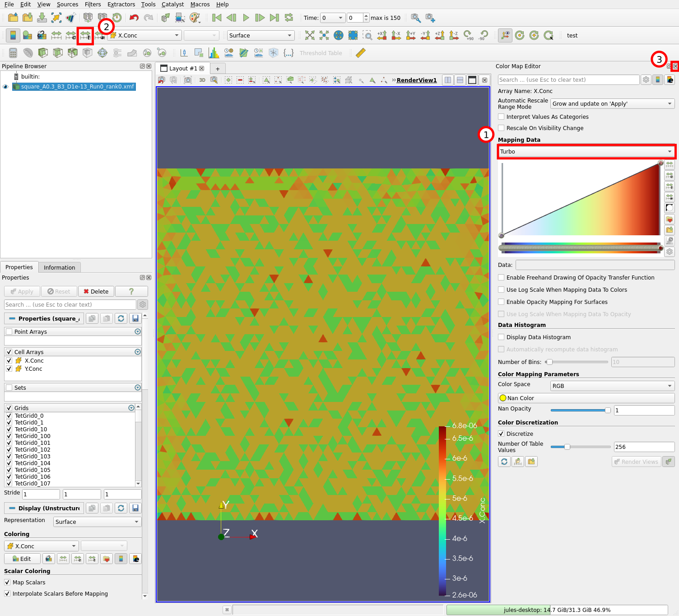Enable Rescale On Visibility Change
679x616 pixels.
point(501,128)
